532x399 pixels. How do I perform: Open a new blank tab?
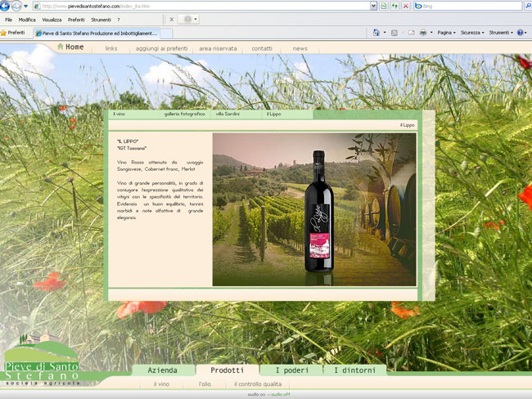pyautogui.click(x=166, y=34)
